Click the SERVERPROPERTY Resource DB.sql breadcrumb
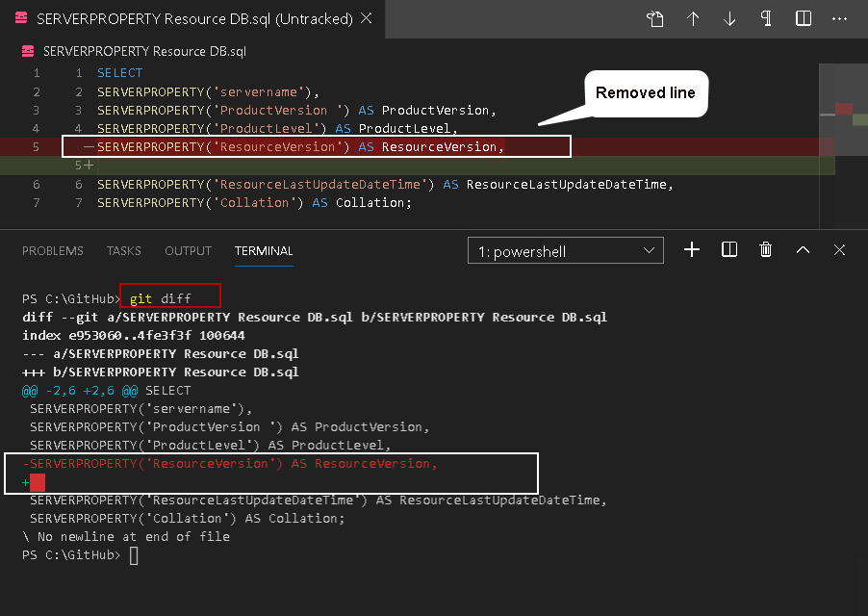The width and height of the screenshot is (868, 616). coord(145,52)
